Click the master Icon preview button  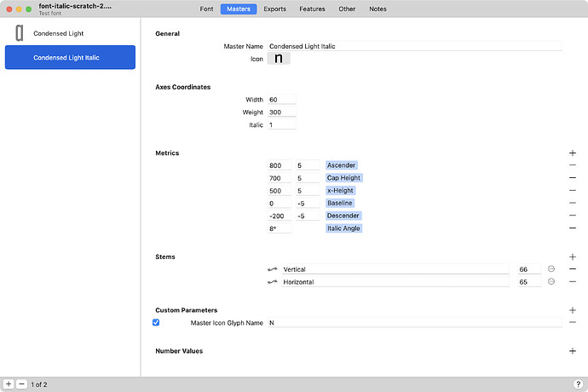(x=279, y=59)
